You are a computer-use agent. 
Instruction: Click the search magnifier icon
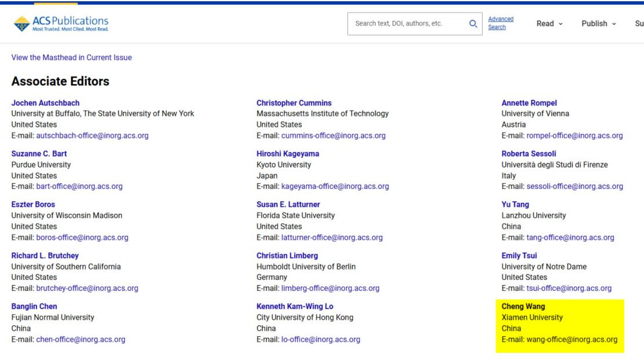coord(473,24)
